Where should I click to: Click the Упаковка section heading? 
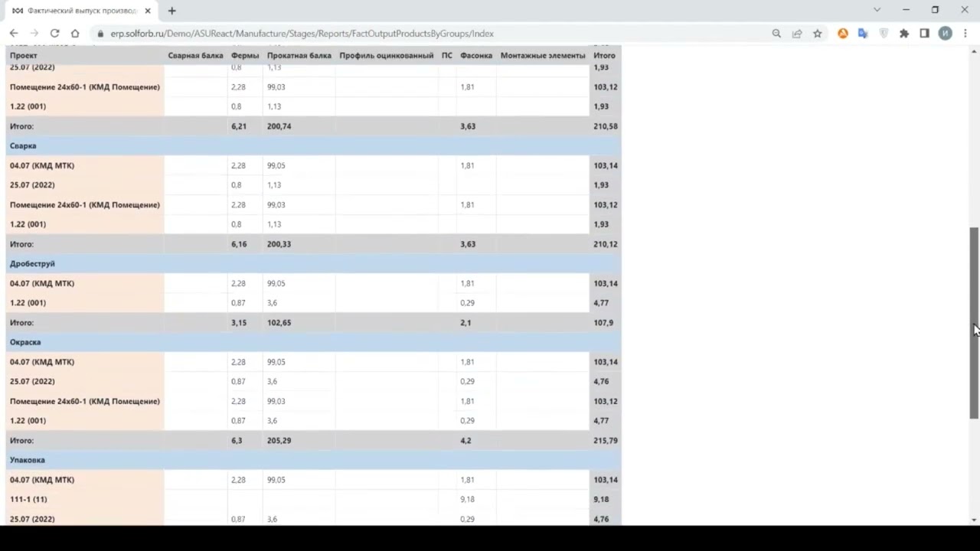tap(28, 460)
